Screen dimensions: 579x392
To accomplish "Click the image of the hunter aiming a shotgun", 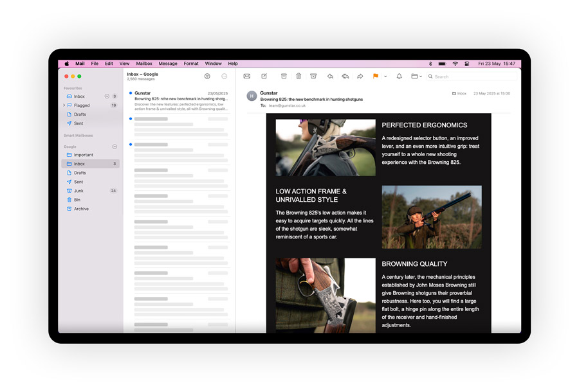I will click(432, 217).
